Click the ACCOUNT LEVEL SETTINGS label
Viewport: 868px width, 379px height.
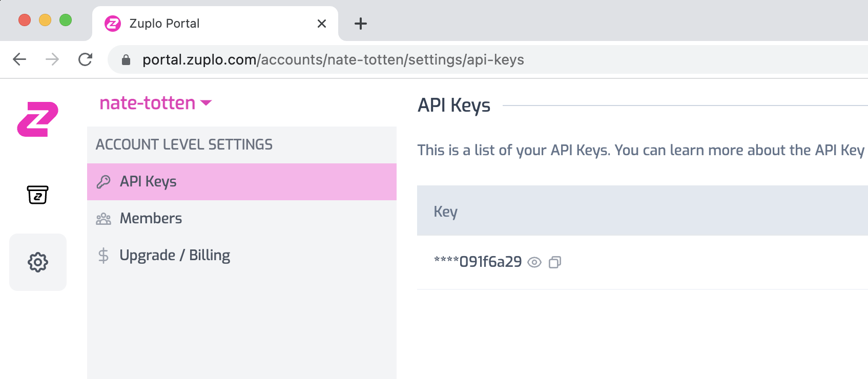184,144
